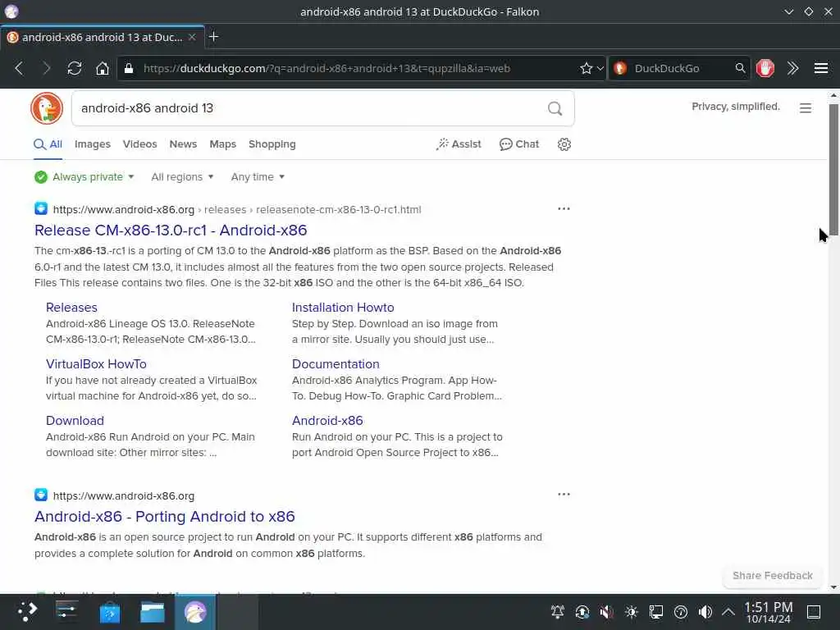The width and height of the screenshot is (840, 630).
Task: Reload the current page
Action: tap(75, 68)
